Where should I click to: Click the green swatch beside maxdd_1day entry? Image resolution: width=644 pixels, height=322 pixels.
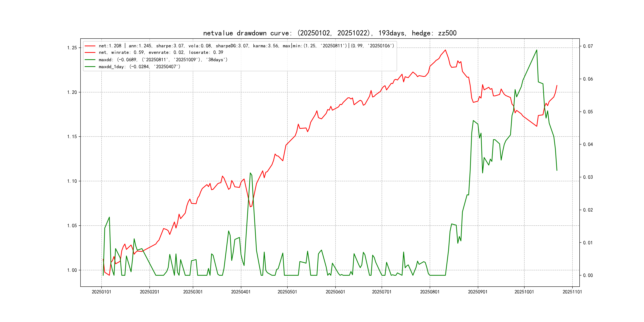[90, 67]
